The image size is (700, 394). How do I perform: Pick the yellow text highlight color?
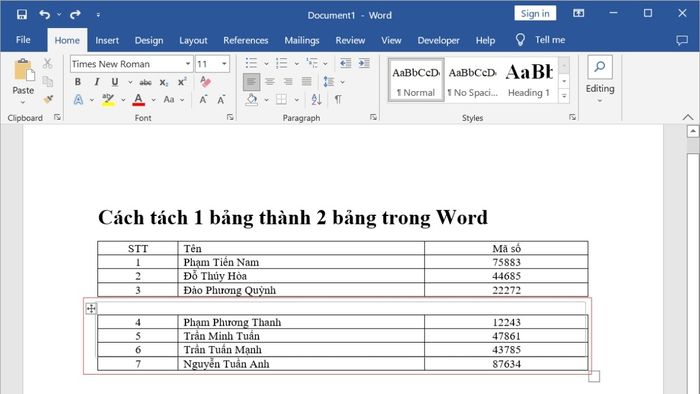coord(108,100)
